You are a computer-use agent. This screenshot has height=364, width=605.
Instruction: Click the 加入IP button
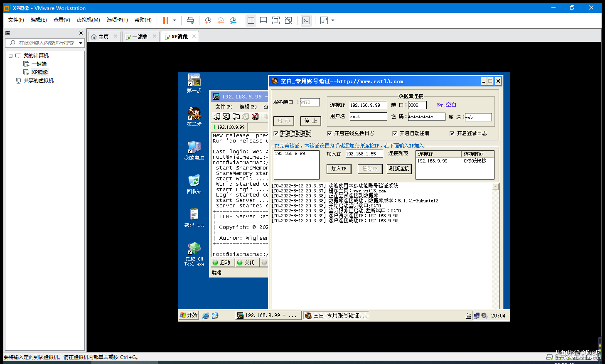click(x=339, y=169)
